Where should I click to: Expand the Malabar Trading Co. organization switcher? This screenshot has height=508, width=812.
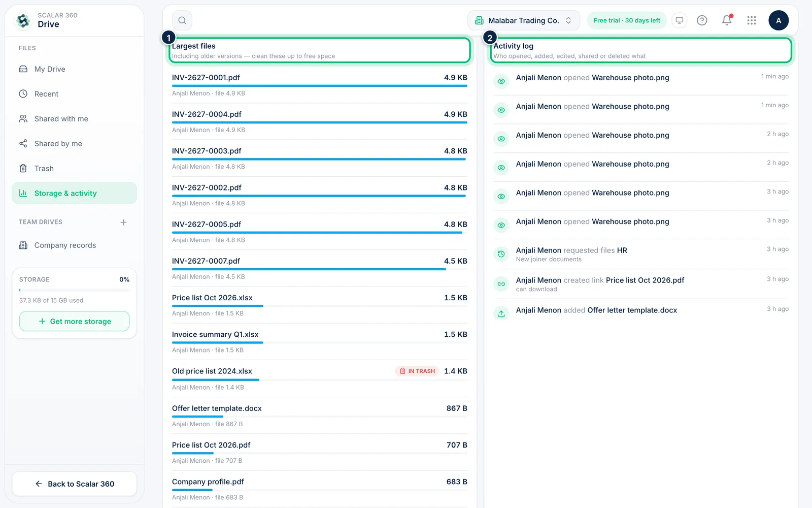524,20
